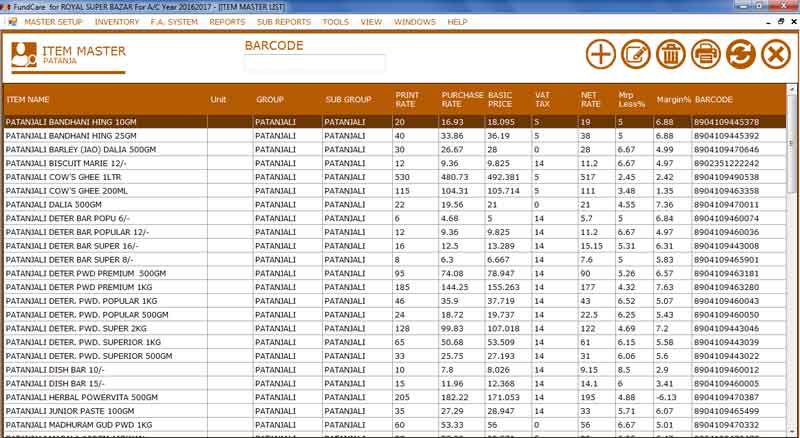Screen dimensions: 800x438
Task: Click the BARCODE column header in table
Action: [x=713, y=100]
